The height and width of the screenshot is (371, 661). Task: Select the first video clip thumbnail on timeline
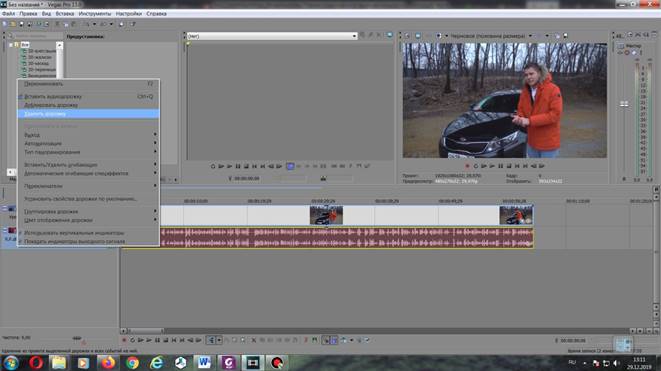click(326, 215)
